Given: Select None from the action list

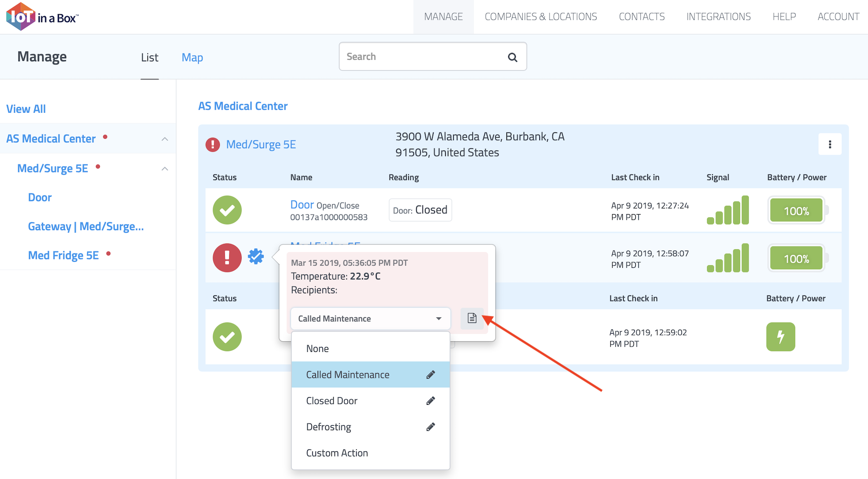Looking at the screenshot, I should [318, 349].
